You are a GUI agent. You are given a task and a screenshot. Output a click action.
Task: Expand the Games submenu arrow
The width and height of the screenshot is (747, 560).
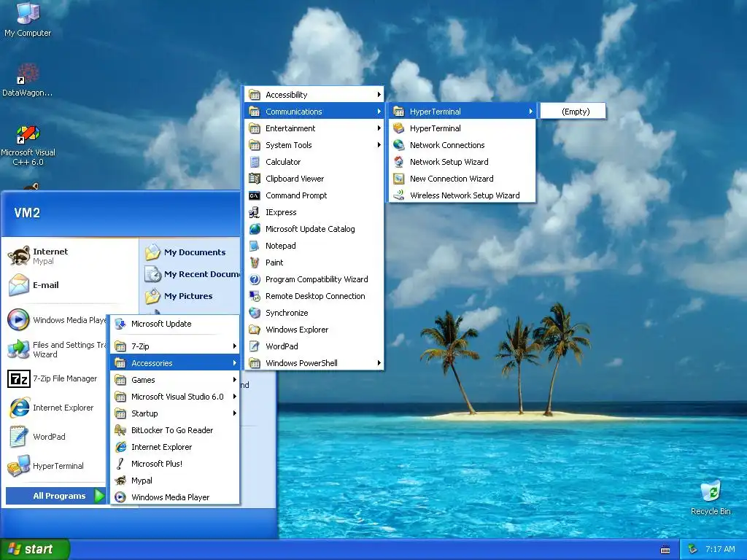tap(234, 379)
